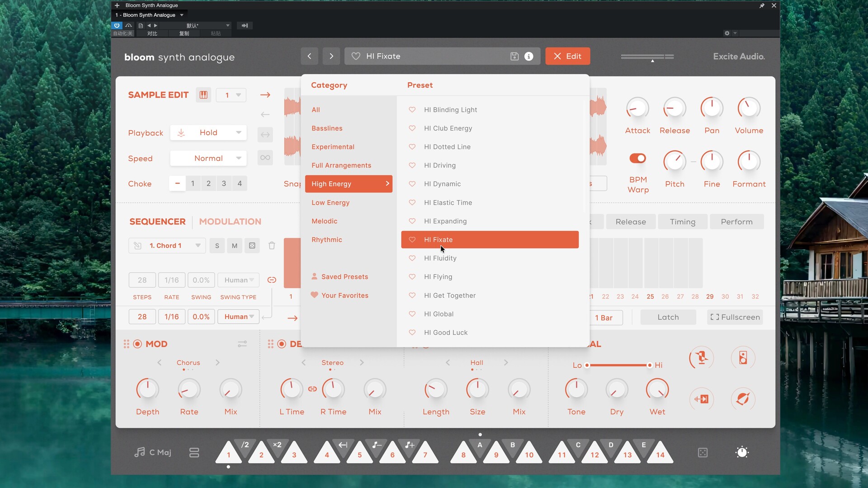The height and width of the screenshot is (488, 868).
Task: Go to the previous preset
Action: coord(309,56)
